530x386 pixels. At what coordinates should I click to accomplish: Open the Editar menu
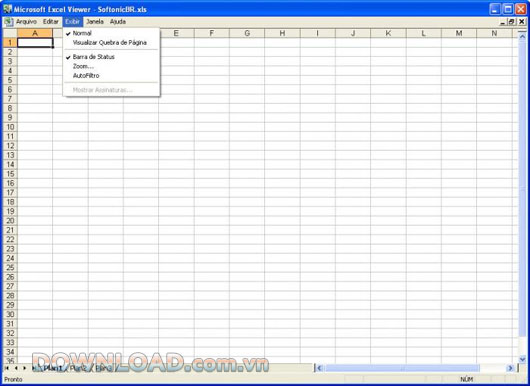[x=50, y=22]
